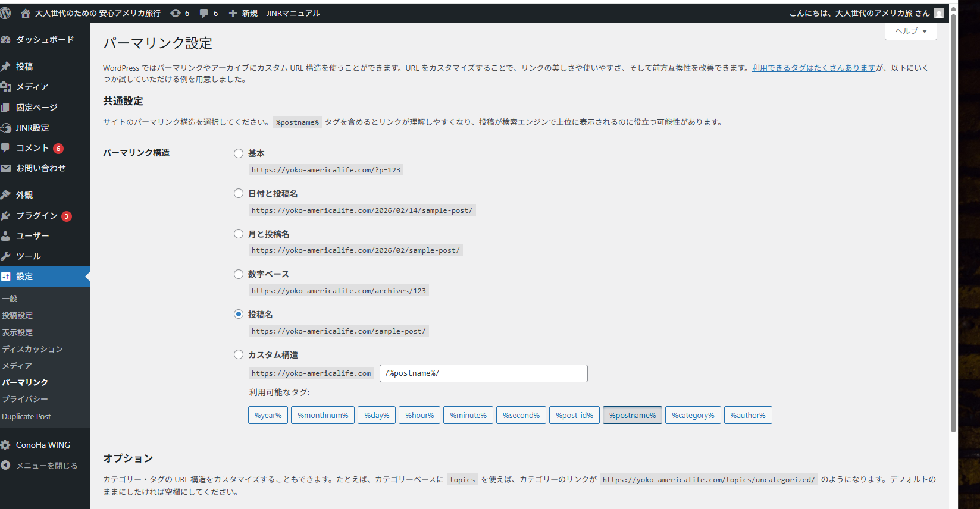
Task: Expand the ヘルプ dropdown tab
Action: tap(910, 31)
